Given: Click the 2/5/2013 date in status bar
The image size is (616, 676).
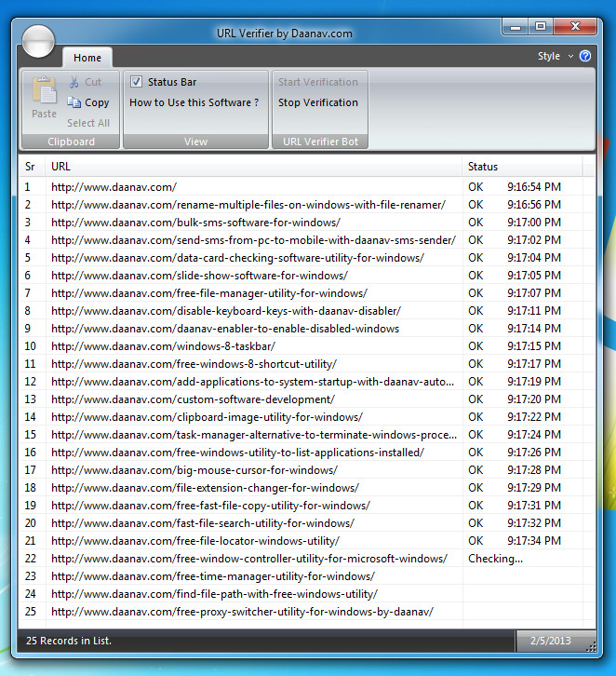Looking at the screenshot, I should (551, 641).
